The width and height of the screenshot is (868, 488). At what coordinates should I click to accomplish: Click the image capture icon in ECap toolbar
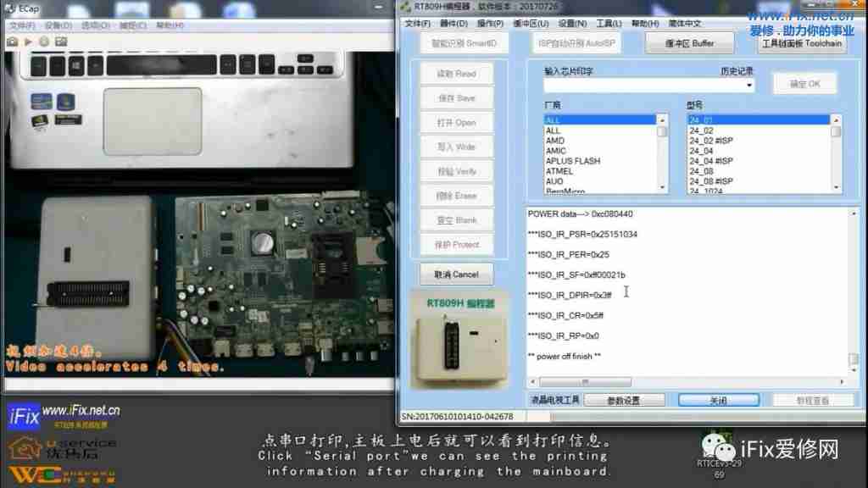61,41
